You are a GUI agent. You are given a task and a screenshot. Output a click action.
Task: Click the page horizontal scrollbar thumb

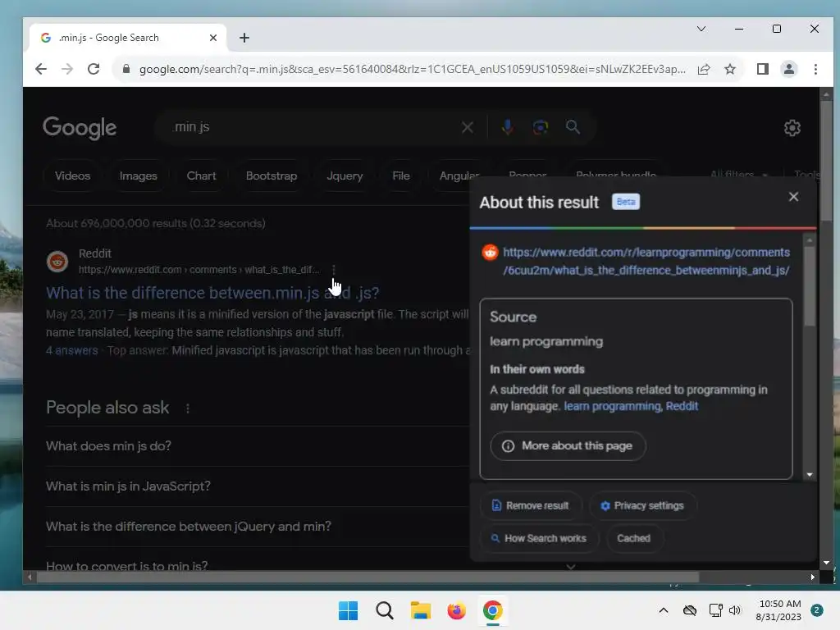click(x=367, y=577)
